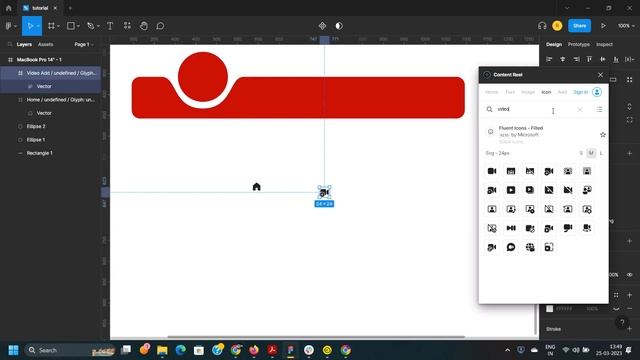Image resolution: width=640 pixels, height=360 pixels.
Task: Switch to the Prototype tab
Action: click(x=579, y=44)
